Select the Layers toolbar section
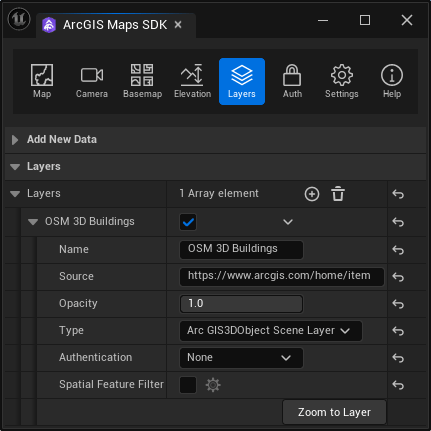This screenshot has height=431, width=431. point(242,81)
